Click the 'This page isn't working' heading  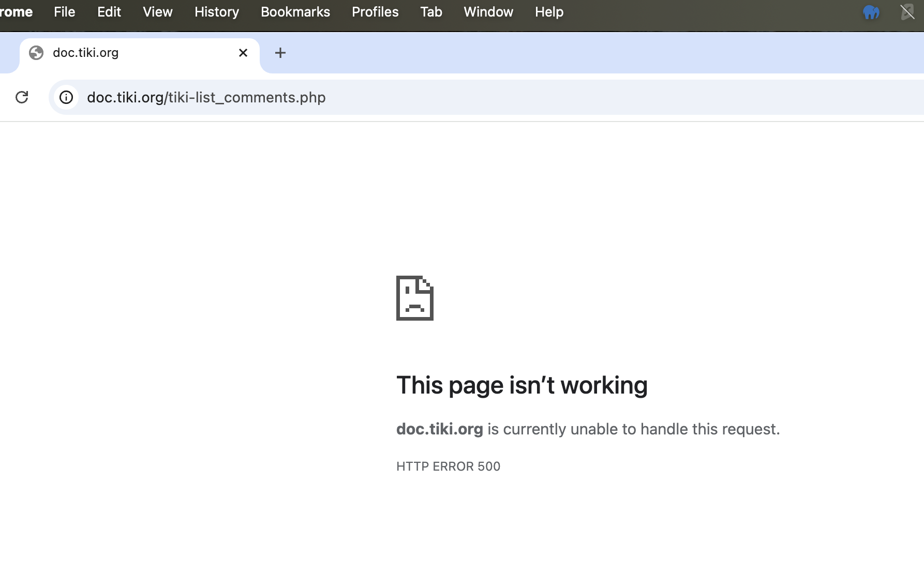click(521, 385)
